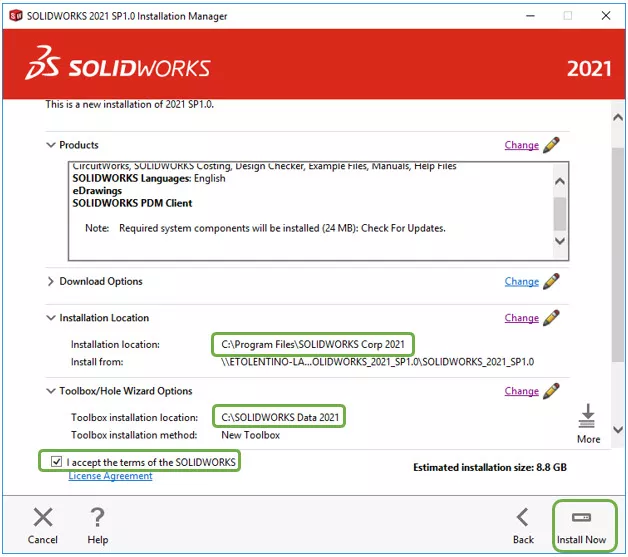
Task: Click the SOLIDWORKS PDM Client entry
Action: [132, 203]
